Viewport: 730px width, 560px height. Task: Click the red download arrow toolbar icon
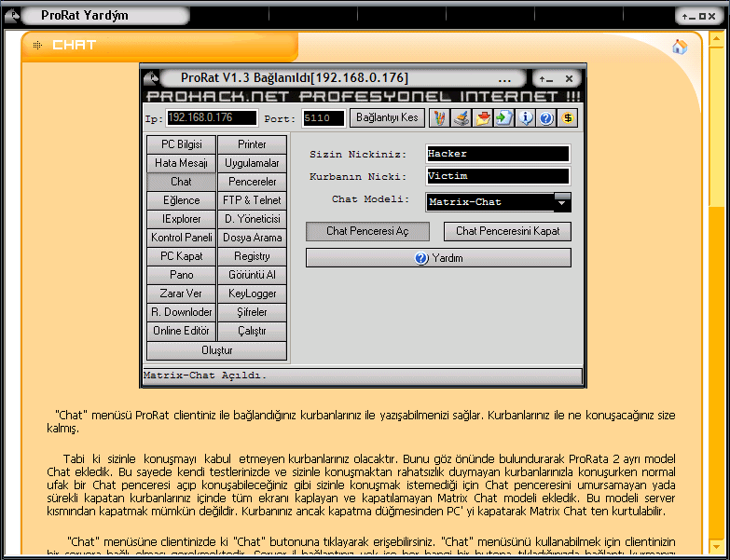483,118
